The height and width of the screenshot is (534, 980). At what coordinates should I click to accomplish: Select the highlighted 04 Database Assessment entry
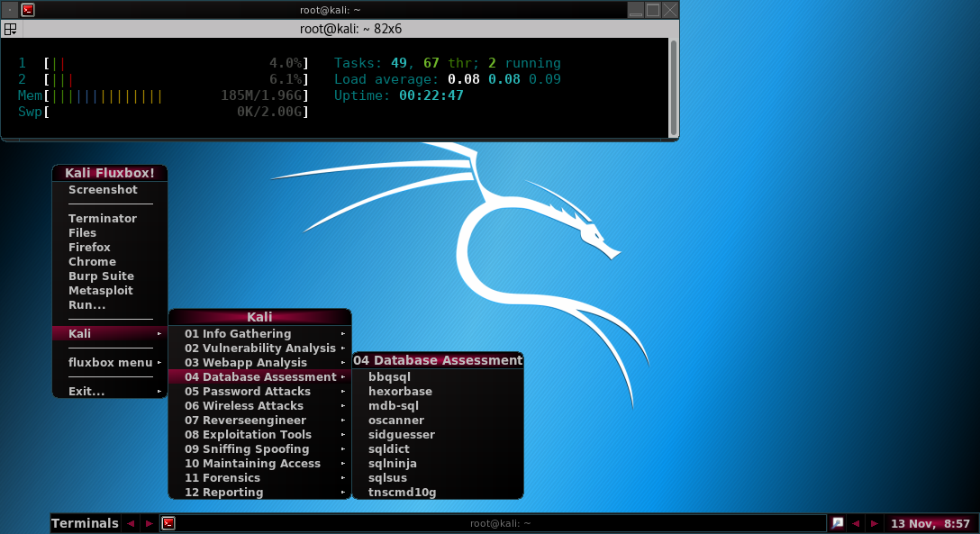click(x=260, y=376)
